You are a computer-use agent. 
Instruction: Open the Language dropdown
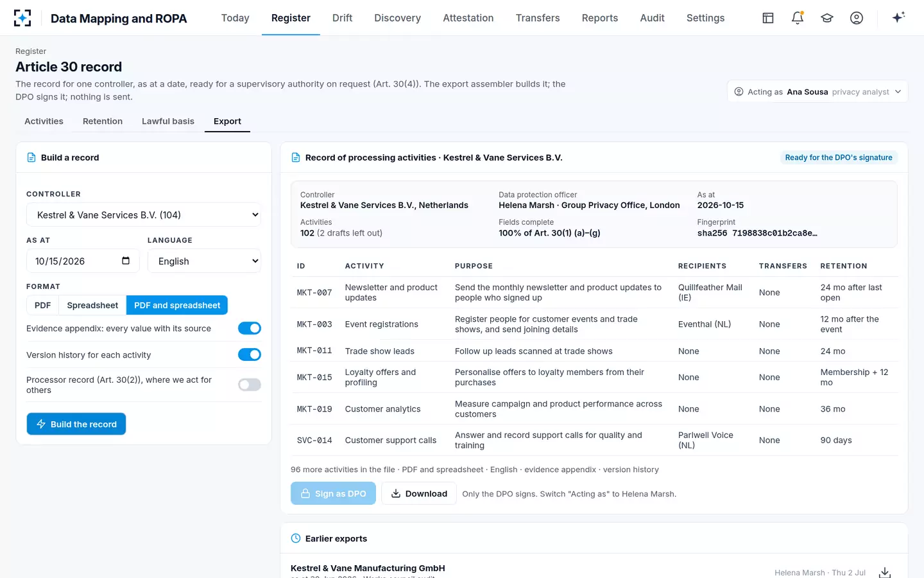tap(204, 261)
